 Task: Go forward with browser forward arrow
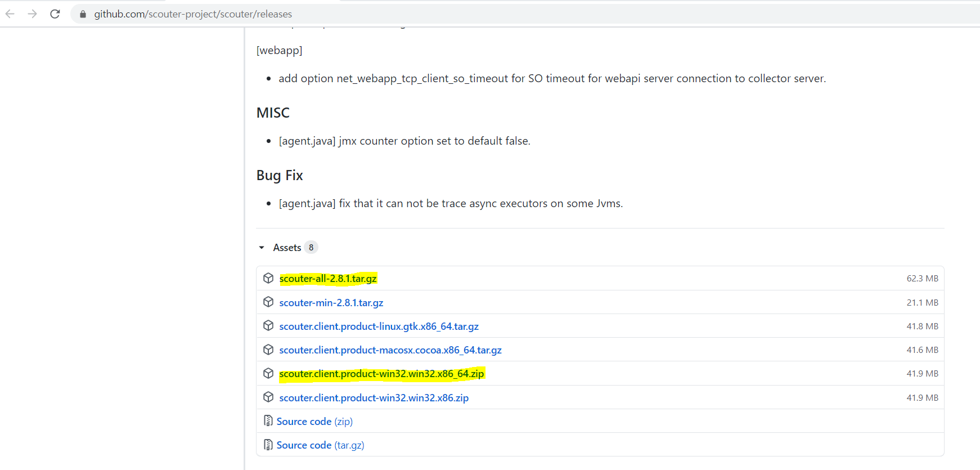(x=33, y=14)
